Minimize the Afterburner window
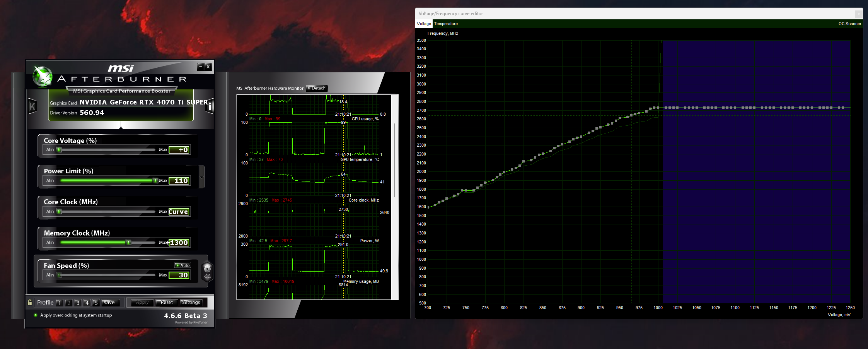 pyautogui.click(x=200, y=67)
